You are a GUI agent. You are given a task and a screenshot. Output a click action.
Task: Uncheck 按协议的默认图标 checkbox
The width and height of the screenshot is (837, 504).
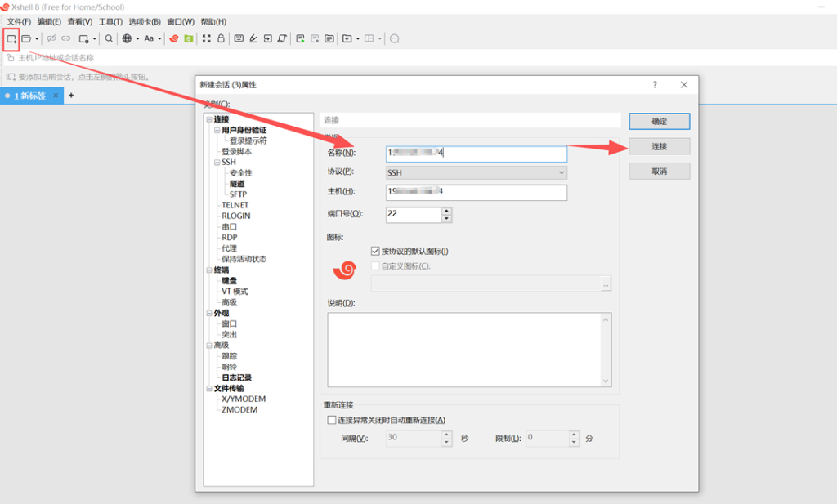[x=376, y=251]
